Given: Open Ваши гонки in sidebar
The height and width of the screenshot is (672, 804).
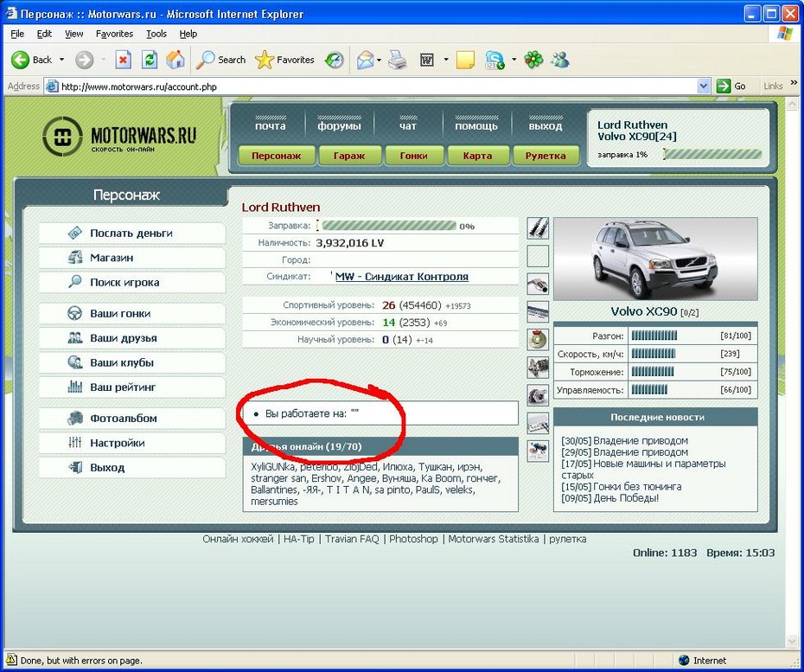Looking at the screenshot, I should (x=132, y=313).
